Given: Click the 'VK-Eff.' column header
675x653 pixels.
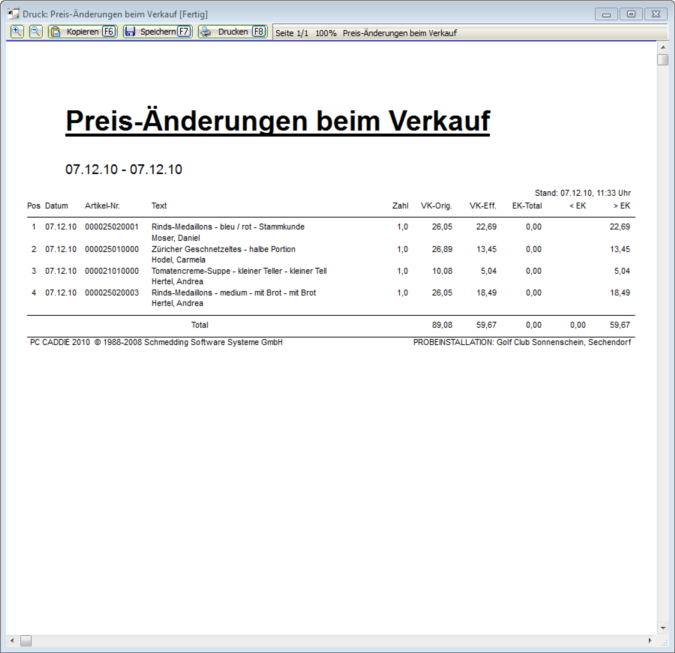Looking at the screenshot, I should pyautogui.click(x=483, y=206).
